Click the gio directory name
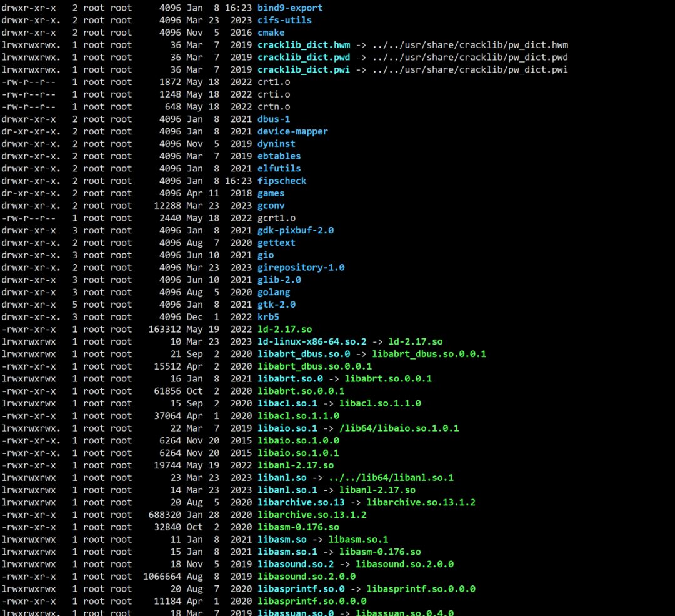Image resolution: width=675 pixels, height=616 pixels. tap(266, 255)
